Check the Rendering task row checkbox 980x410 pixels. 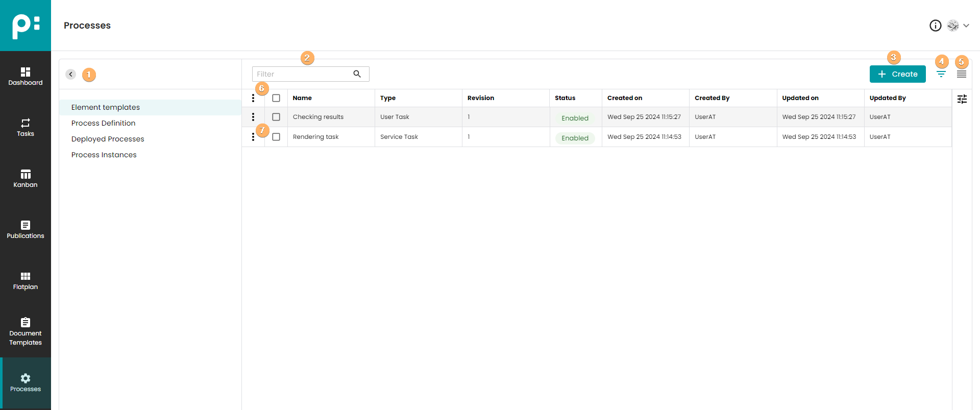click(276, 137)
